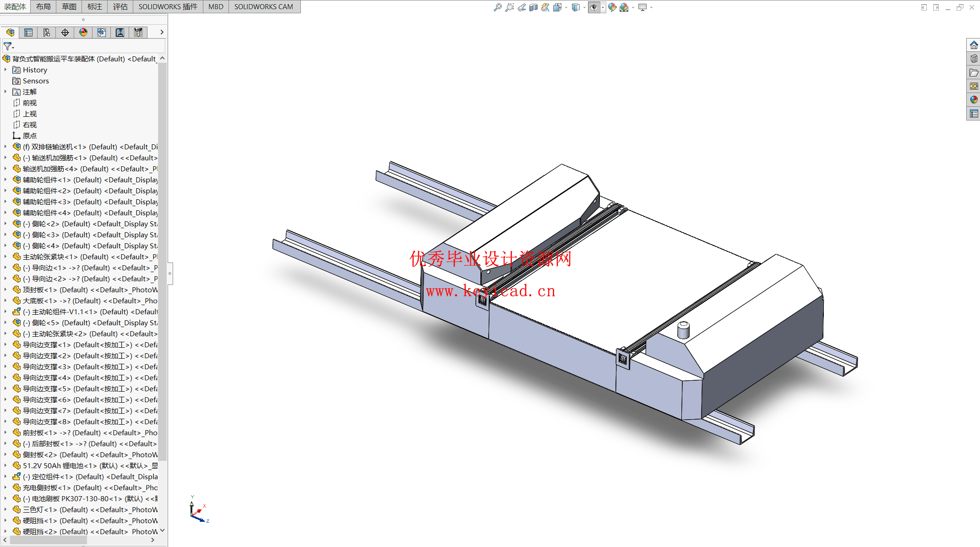This screenshot has height=547, width=980.
Task: Open the Dynamic Annotation Views tool
Action: click(x=545, y=7)
